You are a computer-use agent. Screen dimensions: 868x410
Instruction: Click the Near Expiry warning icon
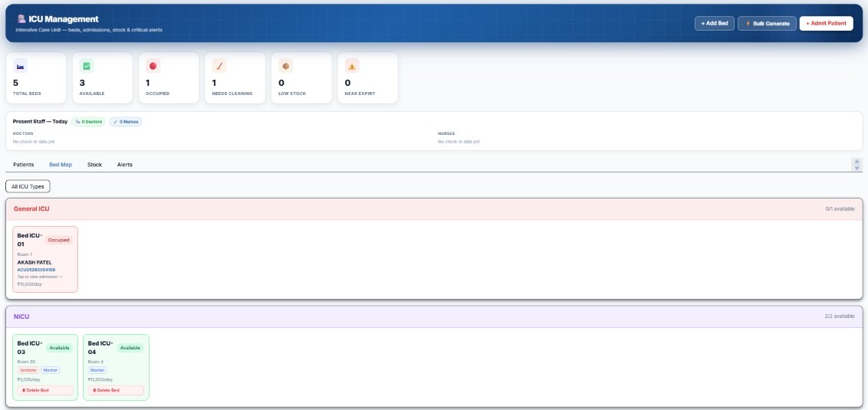click(352, 66)
